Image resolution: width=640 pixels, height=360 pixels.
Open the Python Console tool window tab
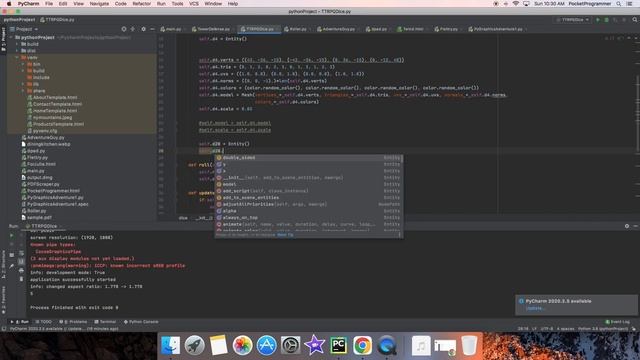[x=141, y=322]
